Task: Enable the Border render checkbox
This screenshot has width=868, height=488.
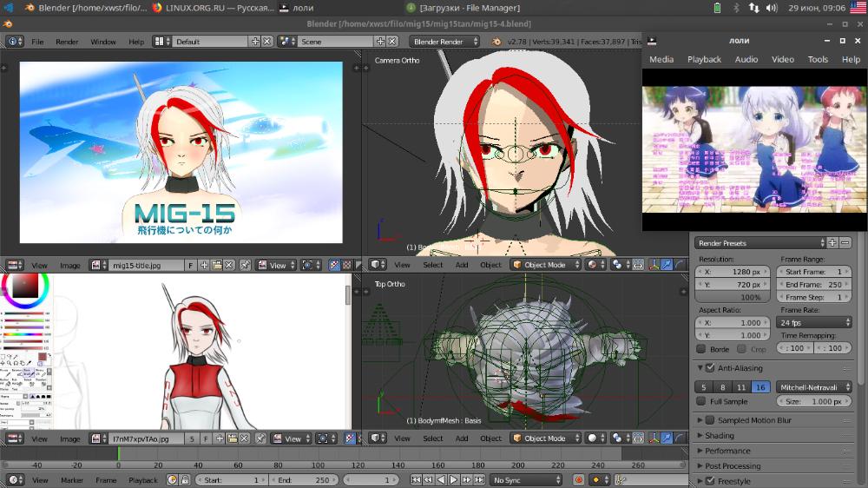Action: pos(701,349)
